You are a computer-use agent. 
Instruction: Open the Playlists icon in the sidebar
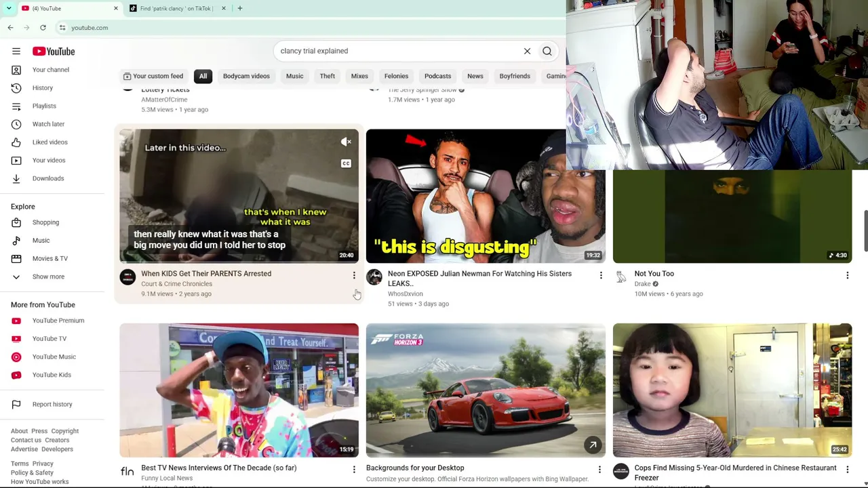(x=16, y=106)
